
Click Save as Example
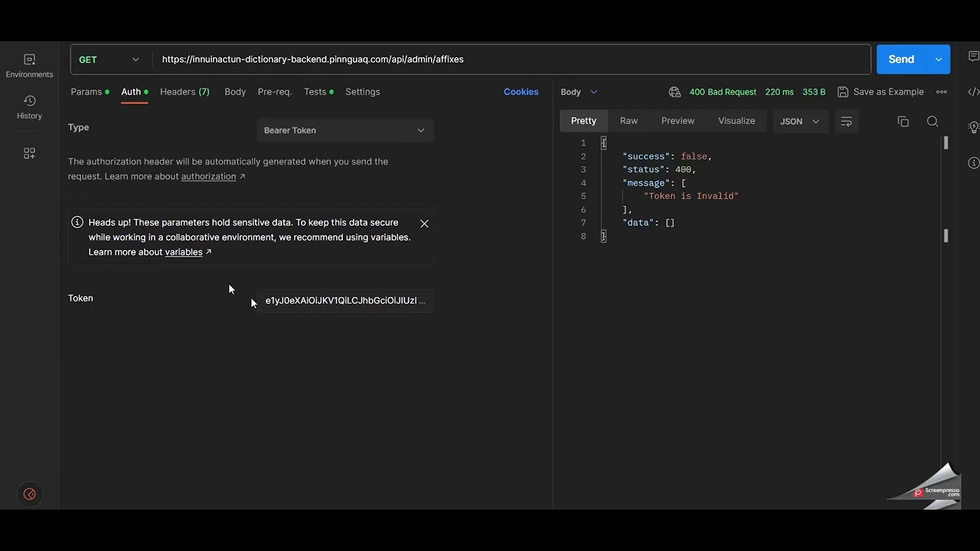(888, 92)
